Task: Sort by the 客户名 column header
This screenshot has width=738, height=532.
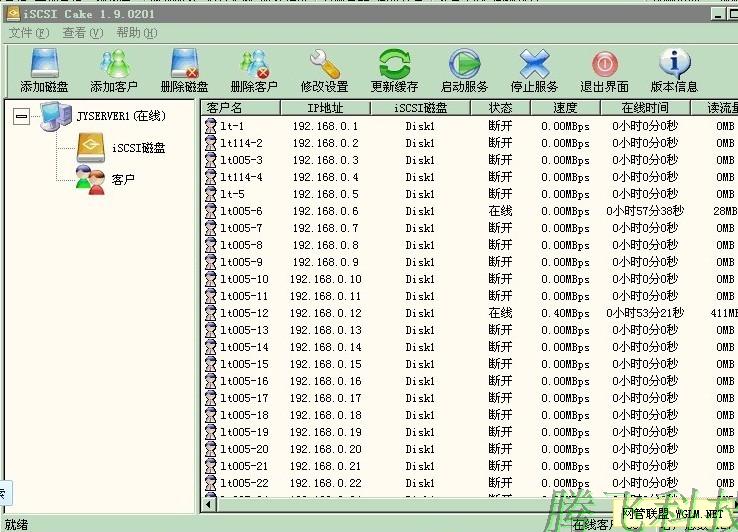Action: pyautogui.click(x=241, y=108)
